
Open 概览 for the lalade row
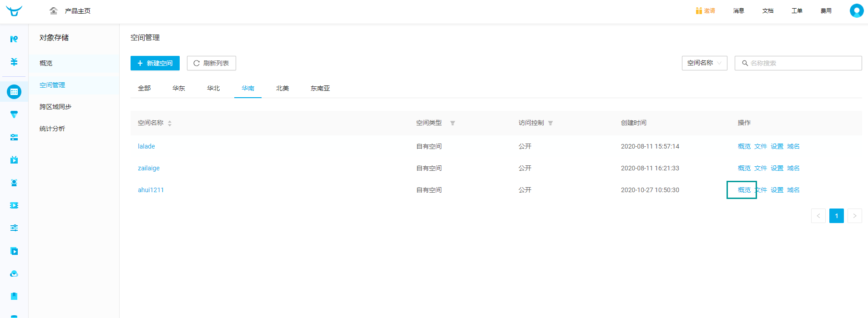click(x=744, y=146)
